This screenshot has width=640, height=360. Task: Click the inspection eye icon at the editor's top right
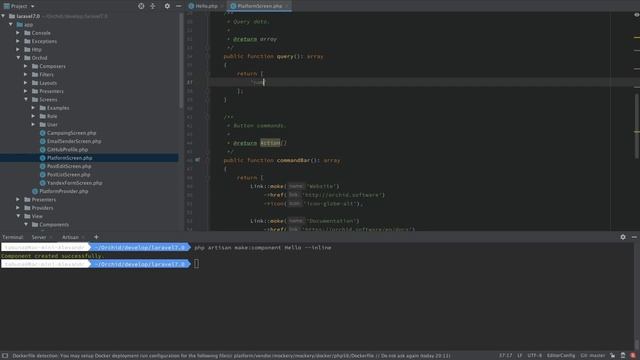[636, 15]
